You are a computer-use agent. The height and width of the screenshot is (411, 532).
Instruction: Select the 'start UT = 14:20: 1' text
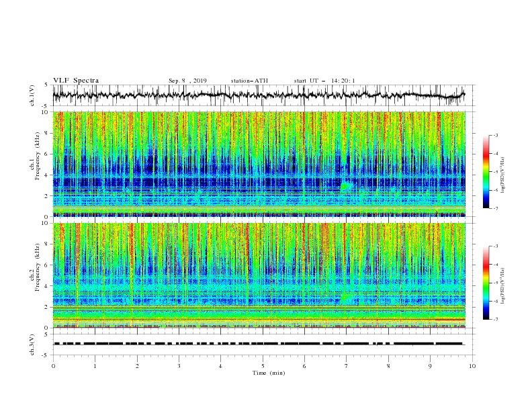point(324,81)
